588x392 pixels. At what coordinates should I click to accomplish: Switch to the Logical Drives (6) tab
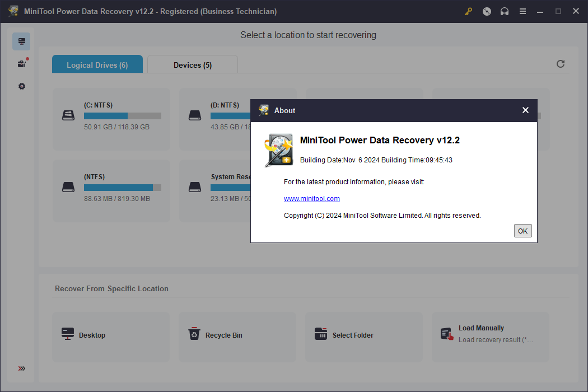click(x=97, y=64)
